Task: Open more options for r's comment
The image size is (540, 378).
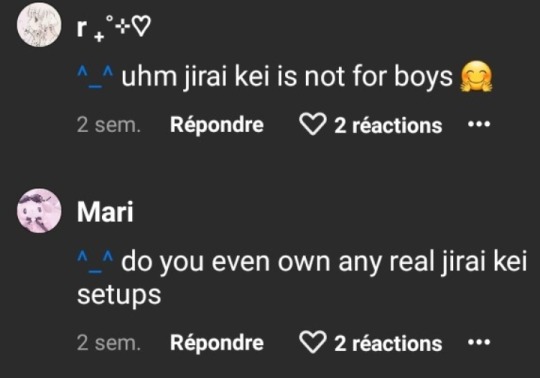Action: (479, 123)
